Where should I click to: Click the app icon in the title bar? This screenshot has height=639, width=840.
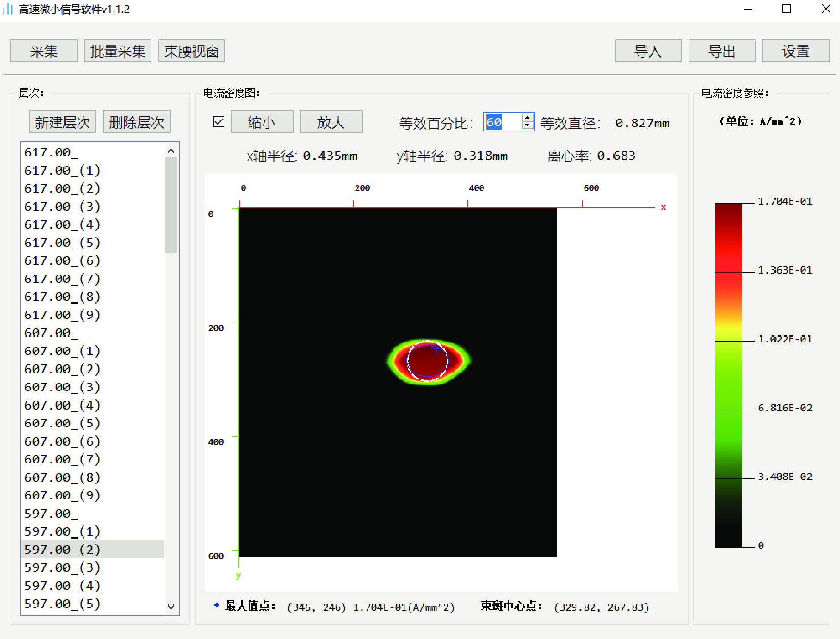click(x=8, y=9)
